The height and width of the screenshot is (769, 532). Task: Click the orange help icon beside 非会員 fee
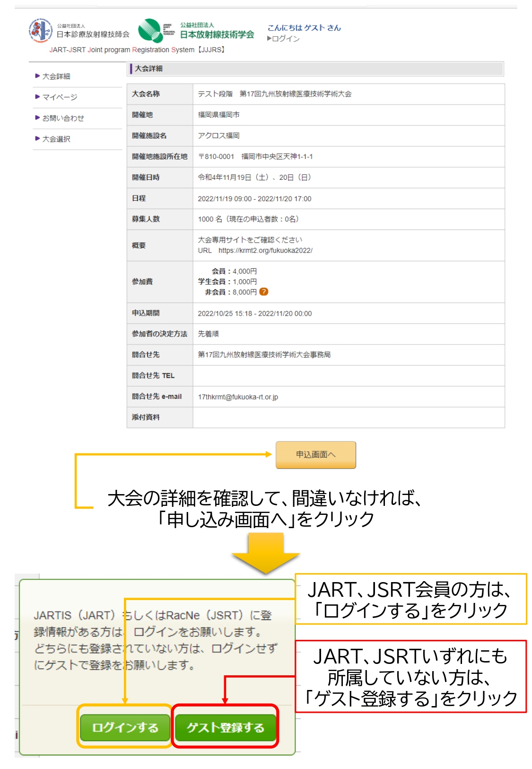tap(264, 292)
